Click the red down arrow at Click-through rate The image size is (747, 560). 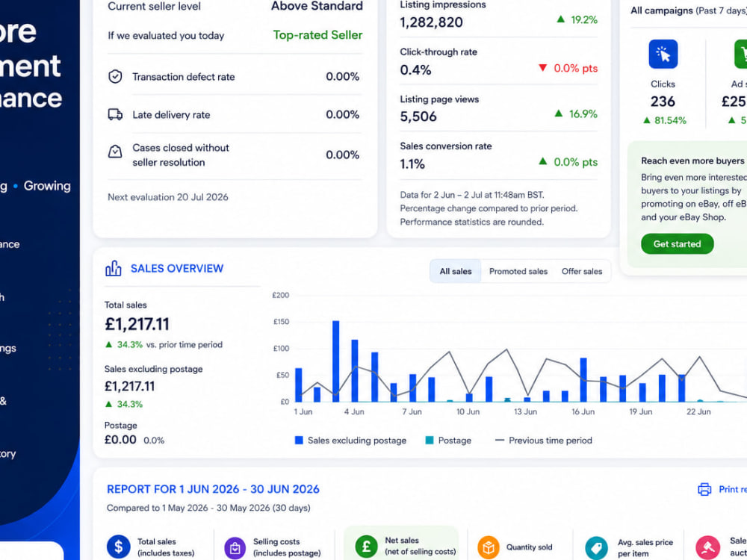[x=542, y=68]
